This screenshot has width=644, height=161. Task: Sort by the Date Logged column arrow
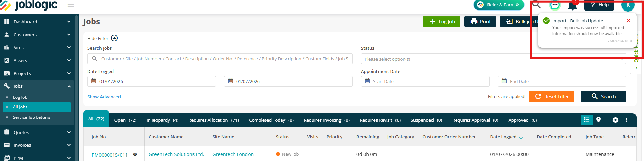click(x=521, y=137)
